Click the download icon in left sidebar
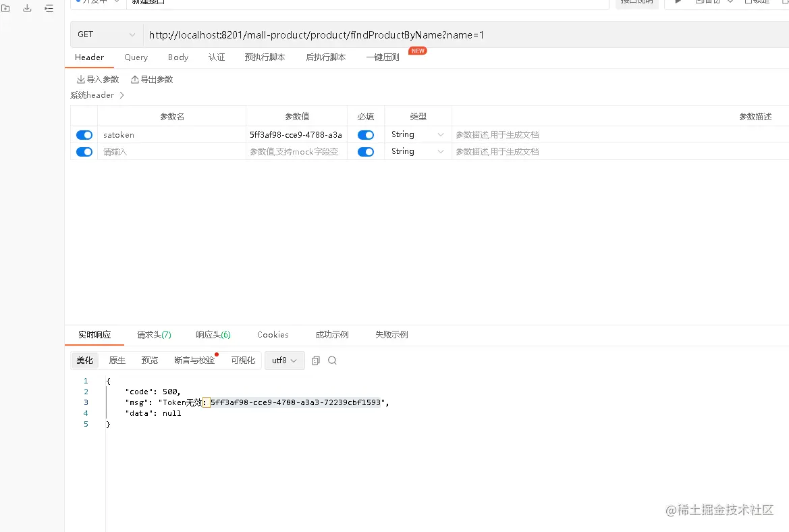 (26, 8)
